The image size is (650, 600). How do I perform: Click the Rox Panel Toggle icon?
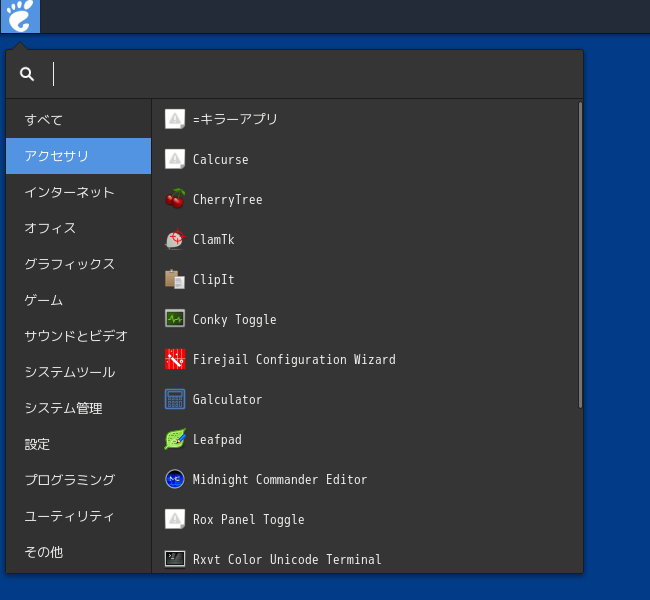[x=175, y=519]
